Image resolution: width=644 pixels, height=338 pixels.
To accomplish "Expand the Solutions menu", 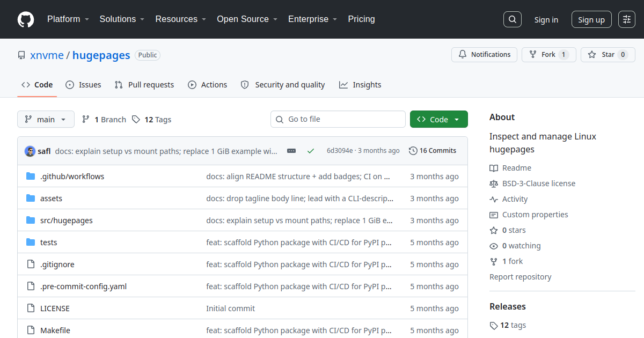I will pyautogui.click(x=122, y=19).
